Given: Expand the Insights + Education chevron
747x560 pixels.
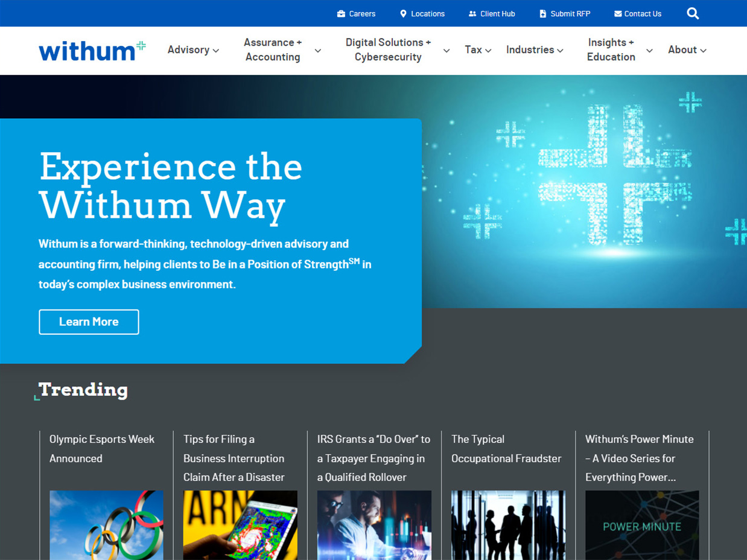Looking at the screenshot, I should click(x=649, y=51).
